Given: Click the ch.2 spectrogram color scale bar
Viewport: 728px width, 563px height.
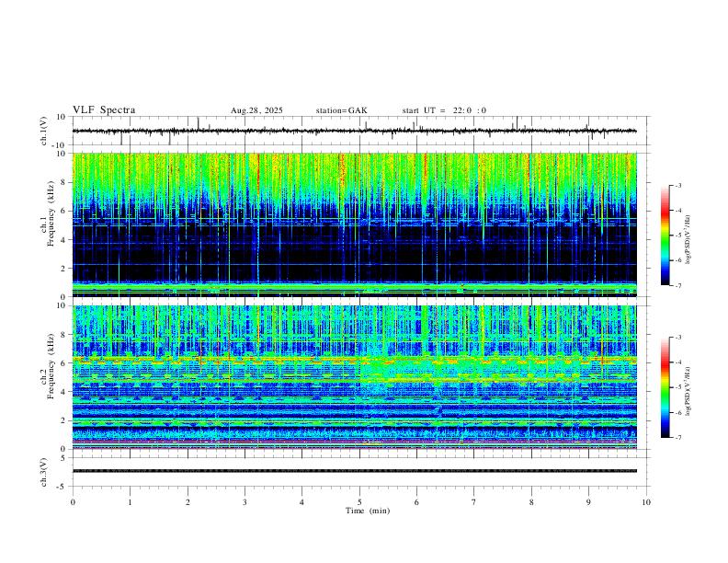Looking at the screenshot, I should [665, 387].
